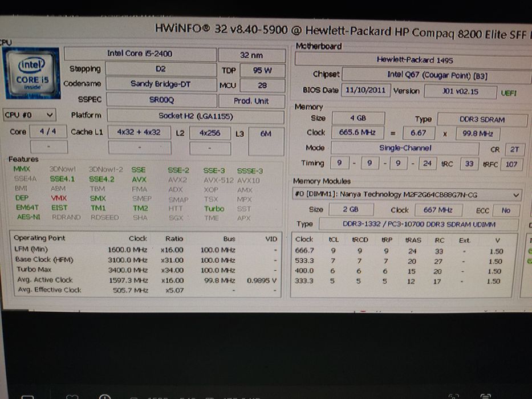This screenshot has height=399, width=532.
Task: Click the Prod. Unit field
Action: 251,101
